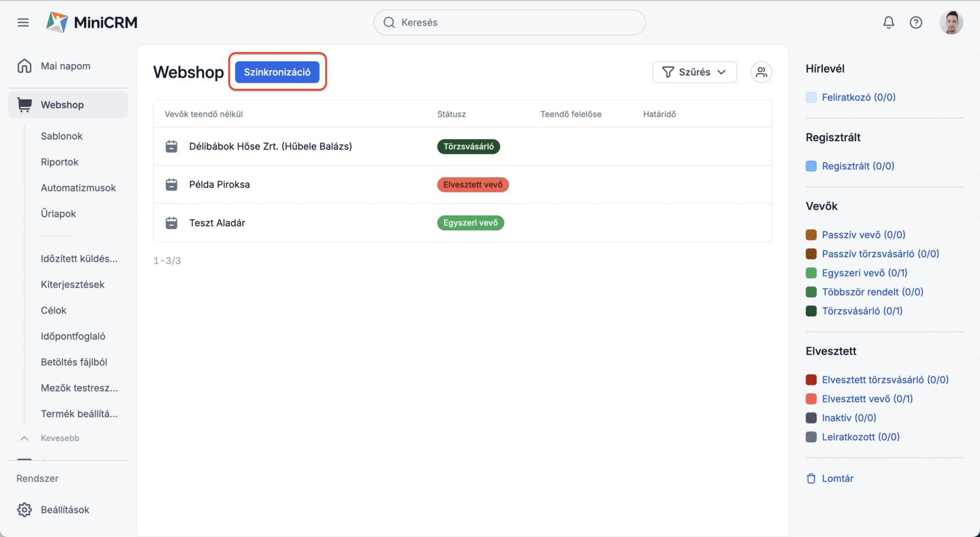
Task: Select Webshop in the sidebar
Action: (68, 105)
